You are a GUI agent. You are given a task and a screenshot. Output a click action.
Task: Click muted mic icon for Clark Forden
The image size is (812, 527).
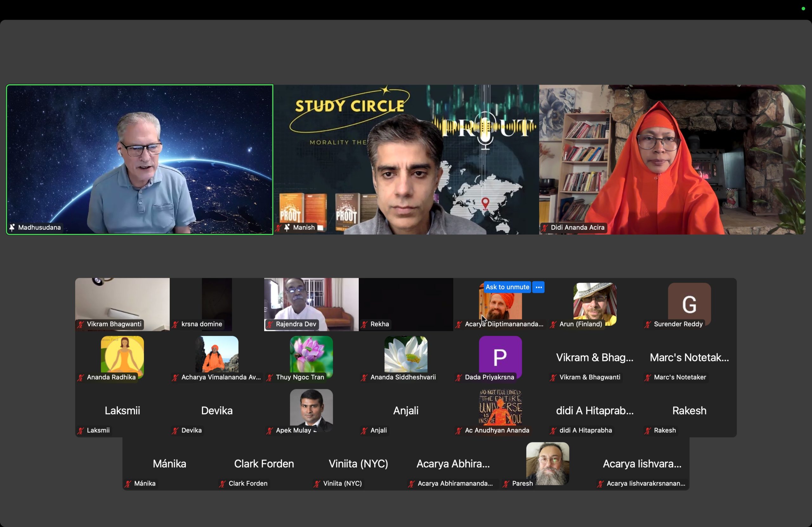[222, 483]
